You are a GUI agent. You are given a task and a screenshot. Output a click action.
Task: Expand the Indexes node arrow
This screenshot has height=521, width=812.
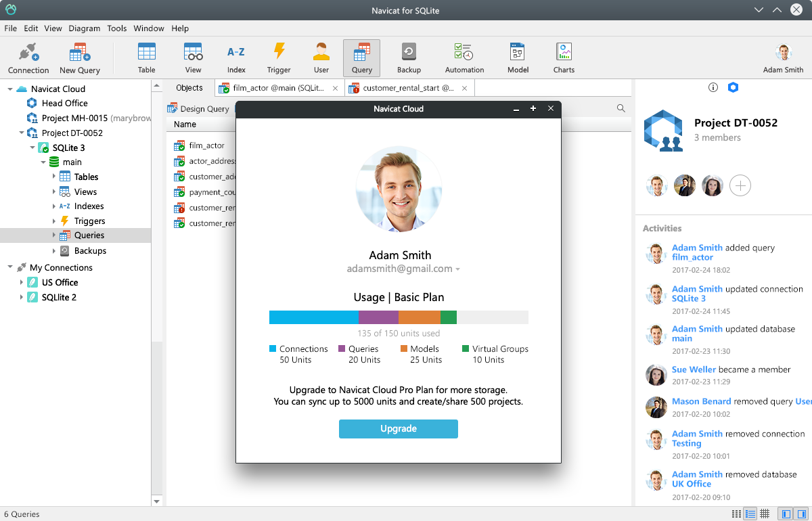[54, 206]
